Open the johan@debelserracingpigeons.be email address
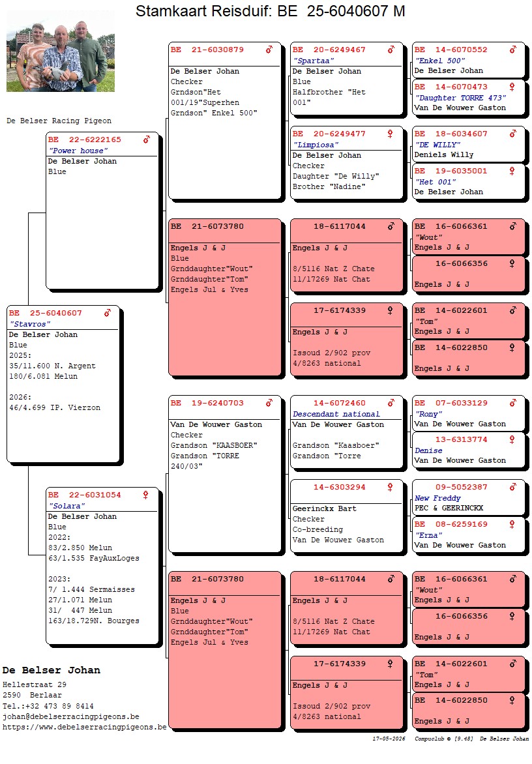Image resolution: width=532 pixels, height=764 pixels. (71, 716)
